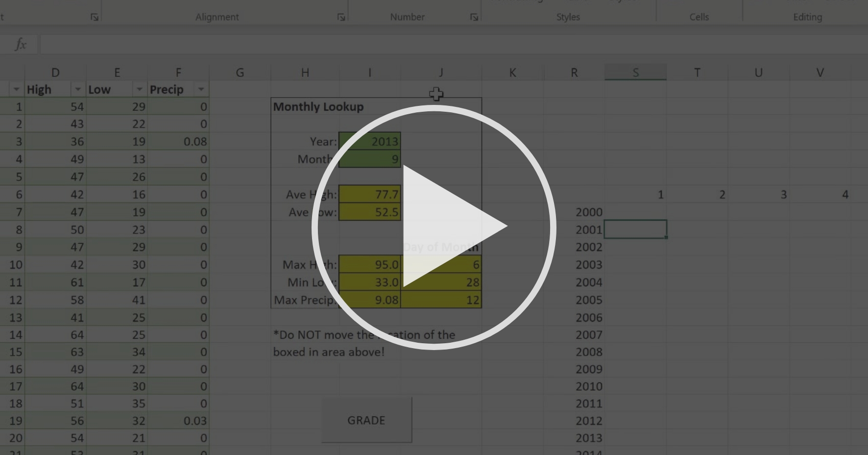
Task: Select the Ave Low cell showing 52.5
Action: coord(369,212)
